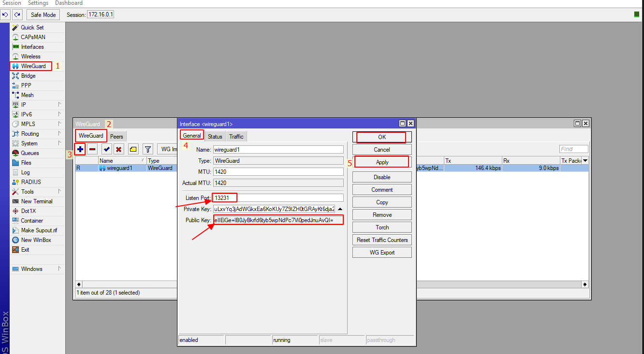Viewport: 644px width, 354px height.
Task: Toggle the Safe Mode button
Action: (x=43, y=14)
